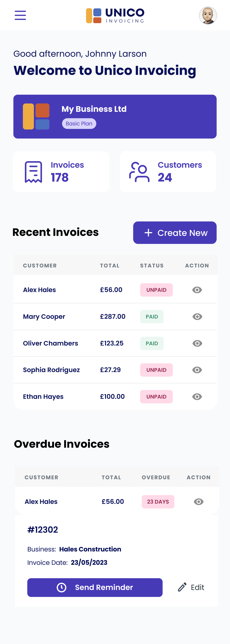View Alex Hales recent invoice eye icon
Screen dimensions: 230x644
[197, 290]
